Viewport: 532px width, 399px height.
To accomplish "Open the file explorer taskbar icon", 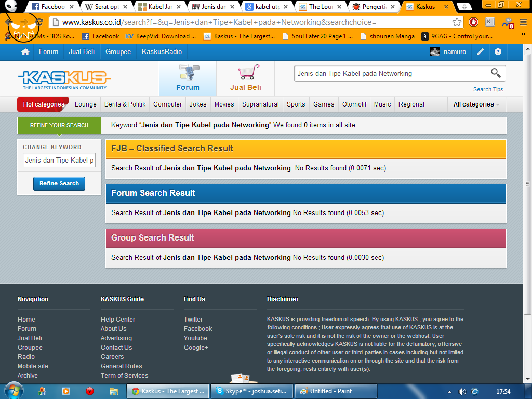I will [x=113, y=391].
